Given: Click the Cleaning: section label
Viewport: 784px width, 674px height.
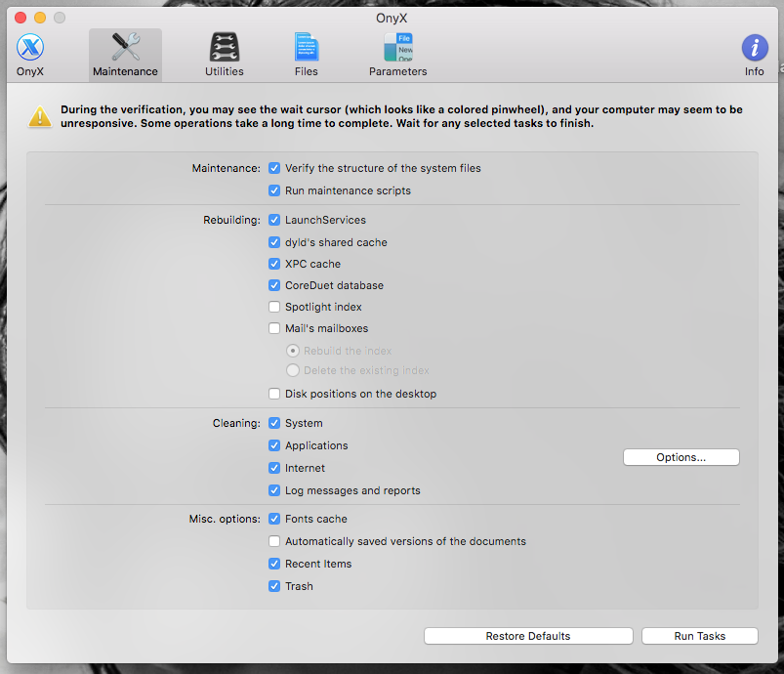Looking at the screenshot, I should pyautogui.click(x=236, y=423).
